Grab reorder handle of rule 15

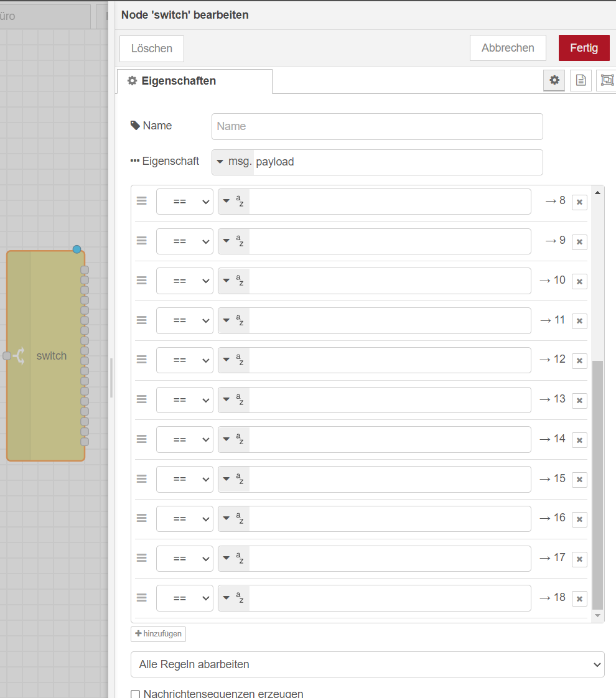[x=141, y=478]
